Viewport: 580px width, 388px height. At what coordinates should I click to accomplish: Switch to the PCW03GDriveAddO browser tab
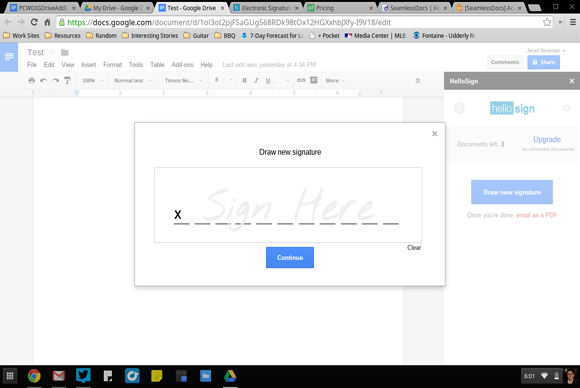pos(42,8)
